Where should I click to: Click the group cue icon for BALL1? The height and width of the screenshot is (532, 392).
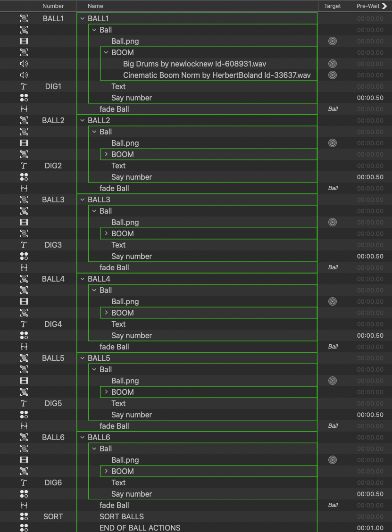pos(24,18)
